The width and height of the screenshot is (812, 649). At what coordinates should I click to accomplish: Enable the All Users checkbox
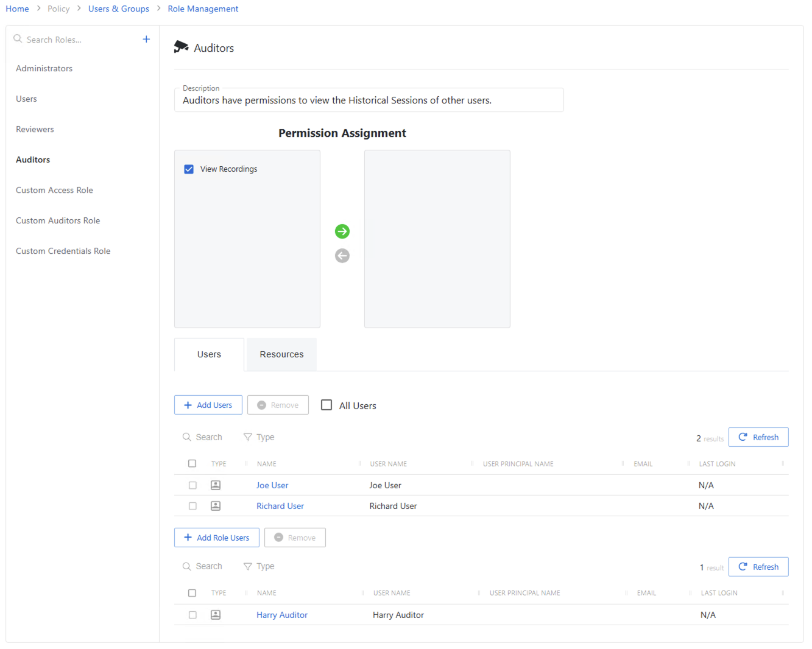click(327, 405)
